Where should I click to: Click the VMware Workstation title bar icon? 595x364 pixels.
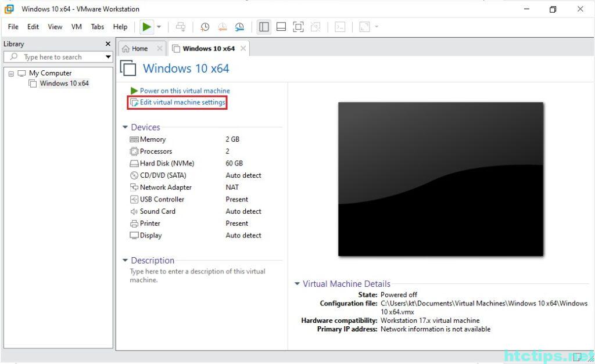(x=9, y=9)
